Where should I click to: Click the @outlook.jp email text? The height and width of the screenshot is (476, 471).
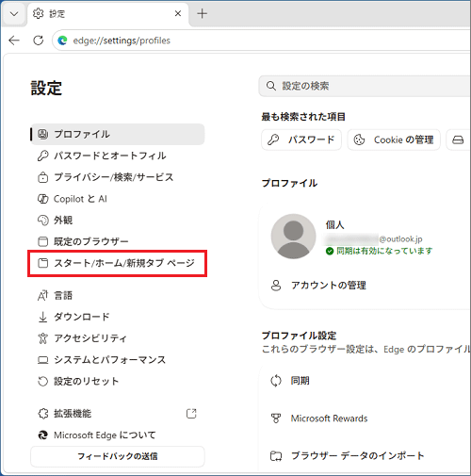click(x=400, y=239)
